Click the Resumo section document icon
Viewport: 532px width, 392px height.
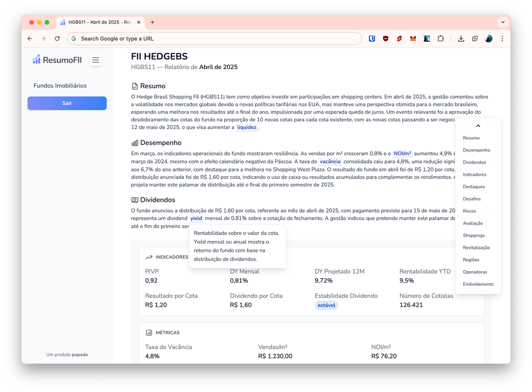point(135,86)
